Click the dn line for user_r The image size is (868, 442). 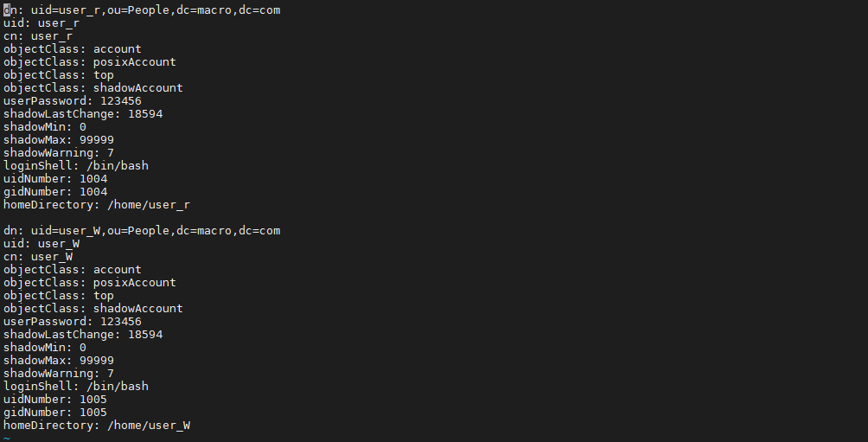point(142,10)
